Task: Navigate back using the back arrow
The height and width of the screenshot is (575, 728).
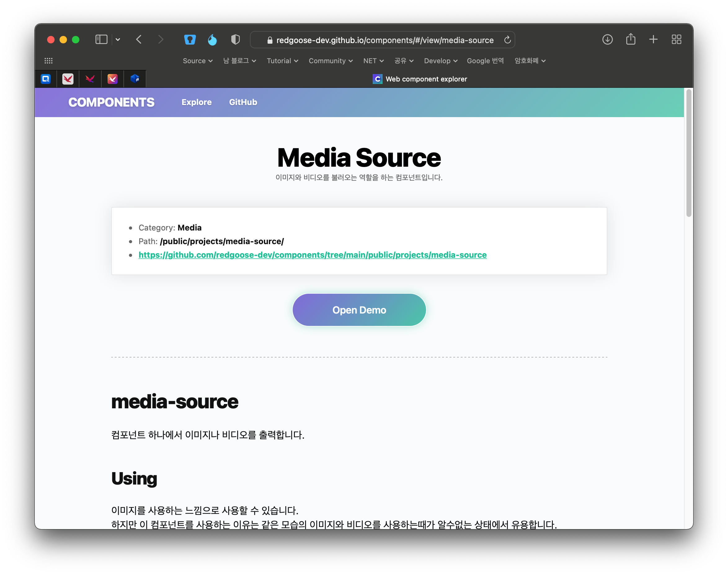Action: point(139,39)
